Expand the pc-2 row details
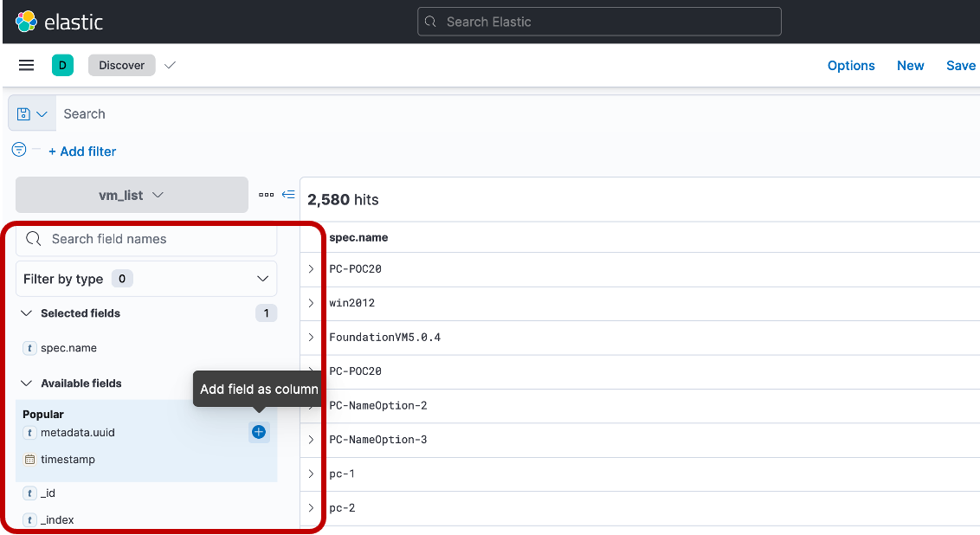The image size is (980, 535). tap(312, 508)
